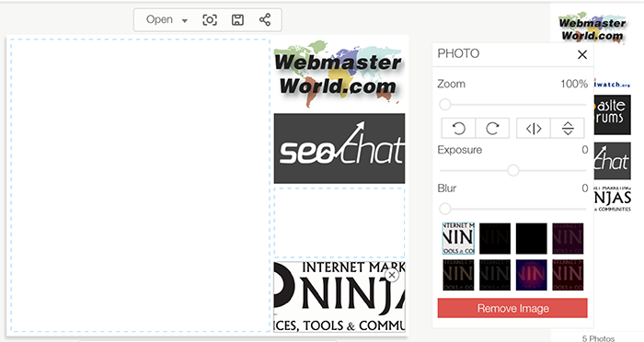
Task: Click the Remove Image button
Action: (x=512, y=308)
